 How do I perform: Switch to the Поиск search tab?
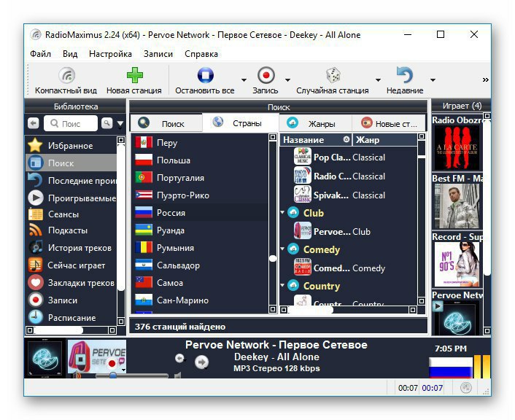point(166,123)
